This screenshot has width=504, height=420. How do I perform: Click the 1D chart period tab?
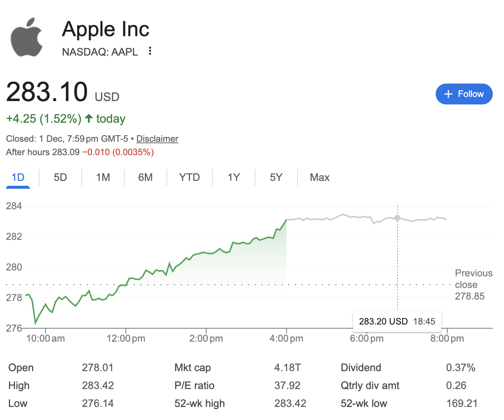click(x=18, y=178)
